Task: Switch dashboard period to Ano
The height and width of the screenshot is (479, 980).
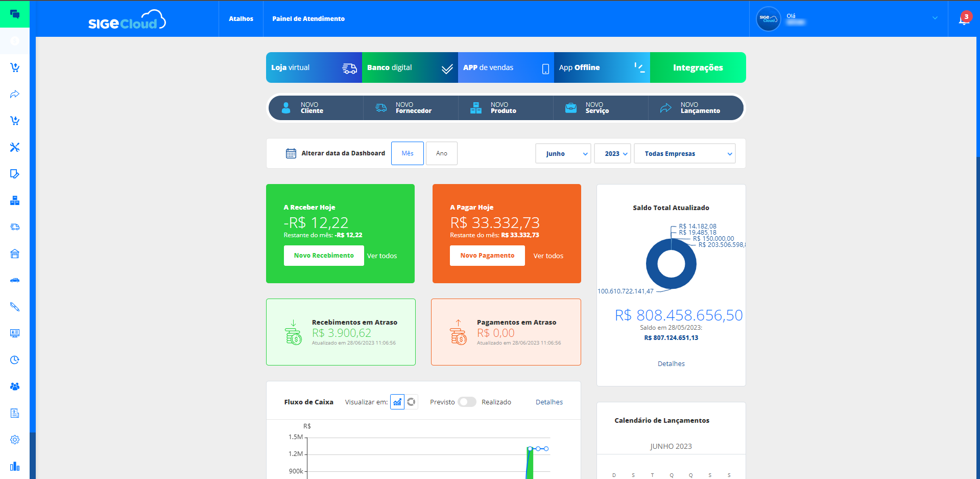Action: pyautogui.click(x=441, y=153)
